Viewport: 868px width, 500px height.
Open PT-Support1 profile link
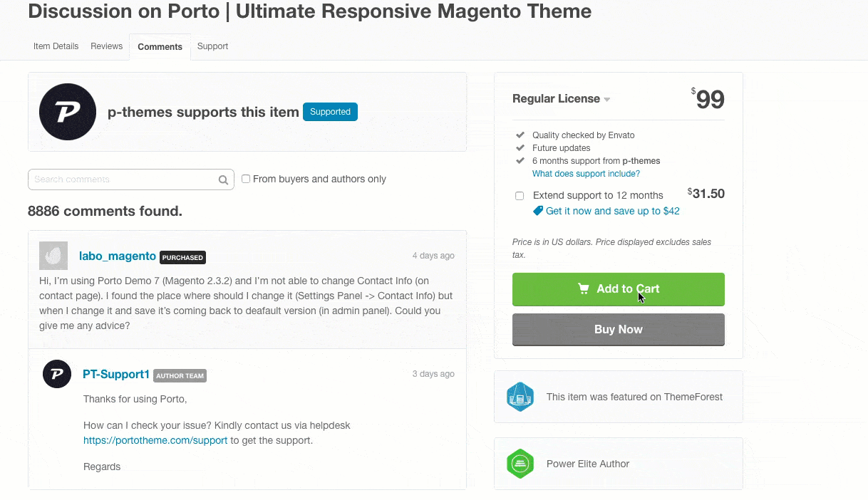tap(116, 374)
